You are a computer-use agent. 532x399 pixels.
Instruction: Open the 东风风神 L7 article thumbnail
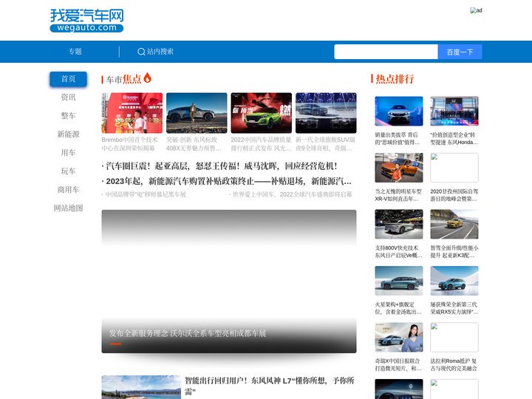point(141,387)
